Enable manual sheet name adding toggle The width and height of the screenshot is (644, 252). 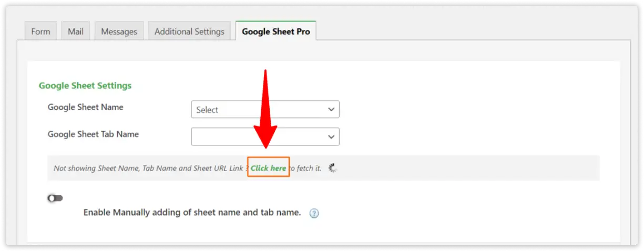55,198
